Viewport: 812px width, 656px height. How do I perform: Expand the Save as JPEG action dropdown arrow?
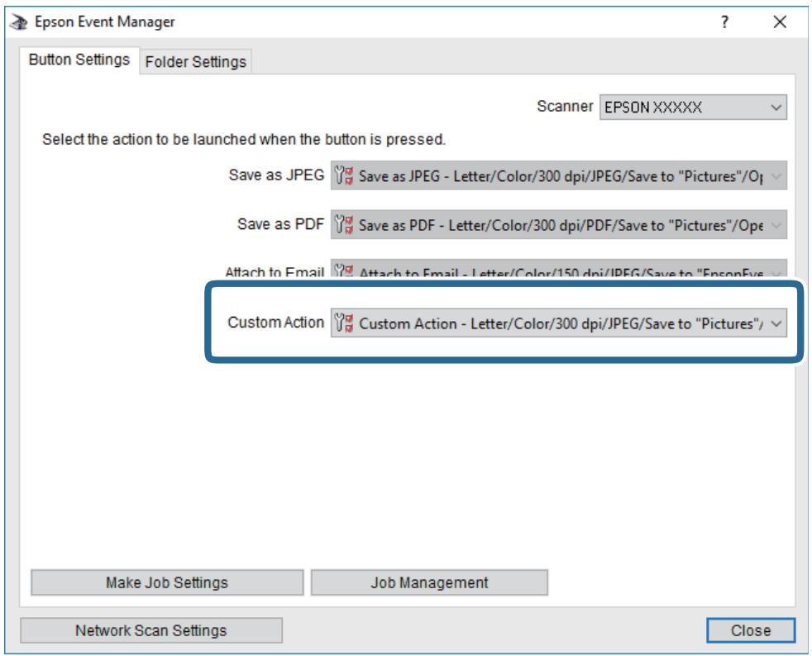click(x=776, y=175)
